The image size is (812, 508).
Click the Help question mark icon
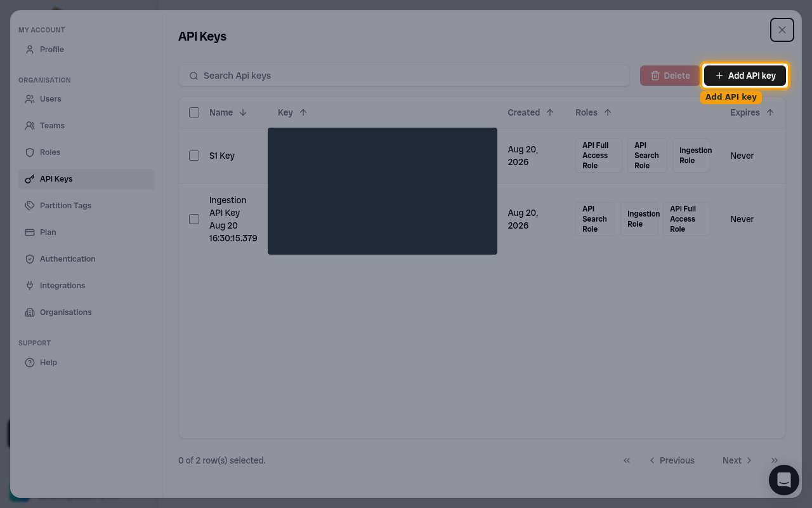(x=30, y=363)
